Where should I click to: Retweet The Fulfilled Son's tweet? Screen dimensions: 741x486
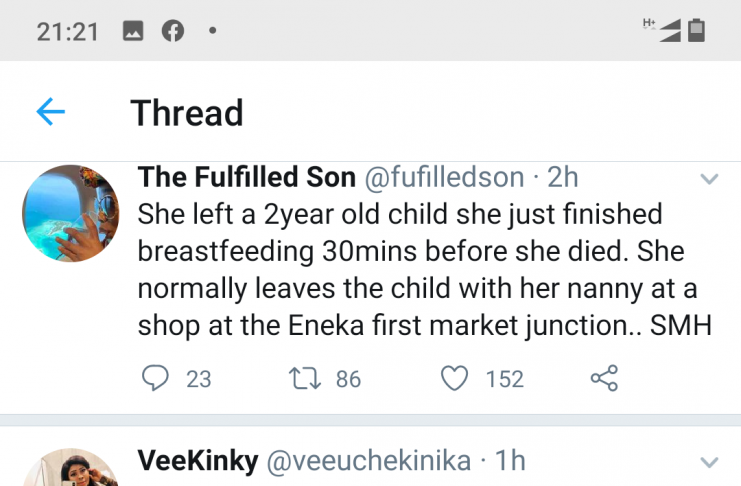300,378
